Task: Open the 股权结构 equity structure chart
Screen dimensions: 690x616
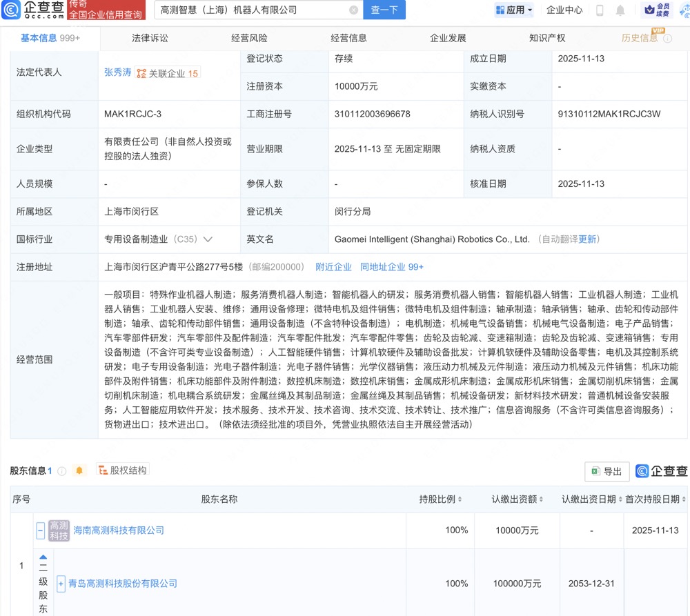Action: coord(123,468)
